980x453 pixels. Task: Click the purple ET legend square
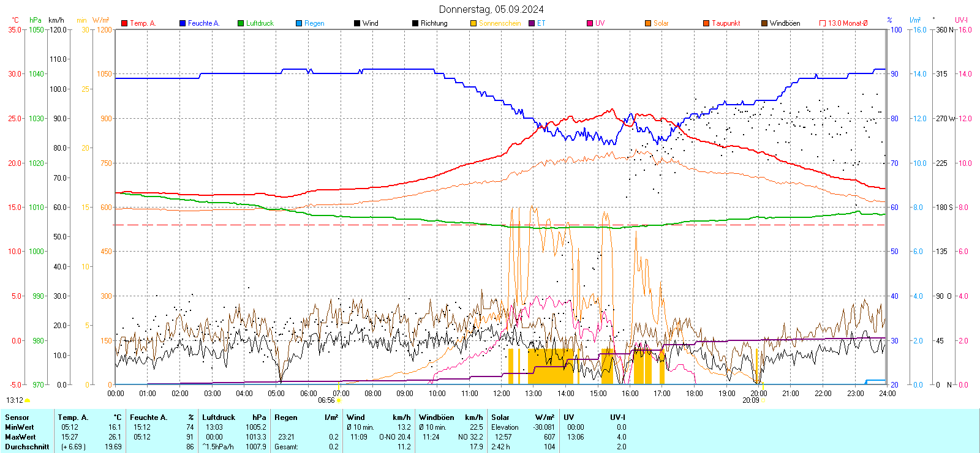[532, 23]
